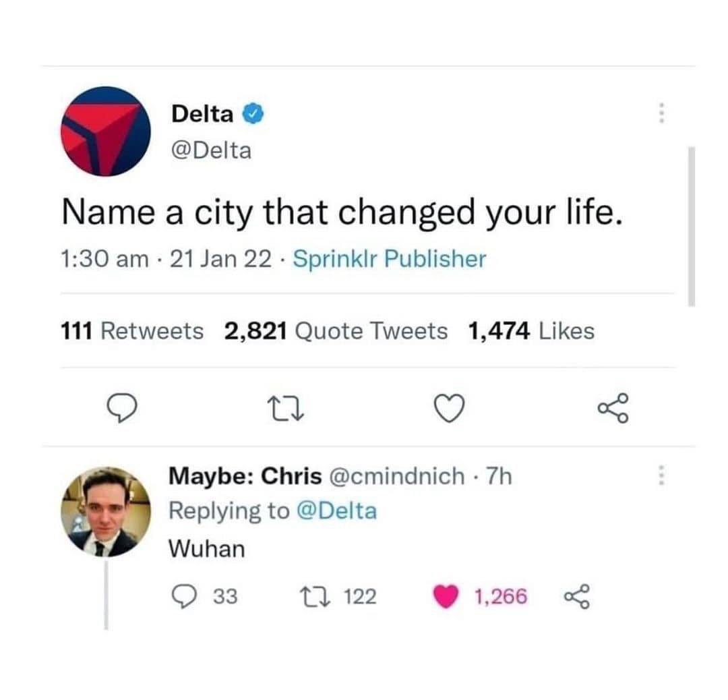728x700 pixels.
Task: Like Delta's tweet with the heart icon
Action: coord(449,408)
